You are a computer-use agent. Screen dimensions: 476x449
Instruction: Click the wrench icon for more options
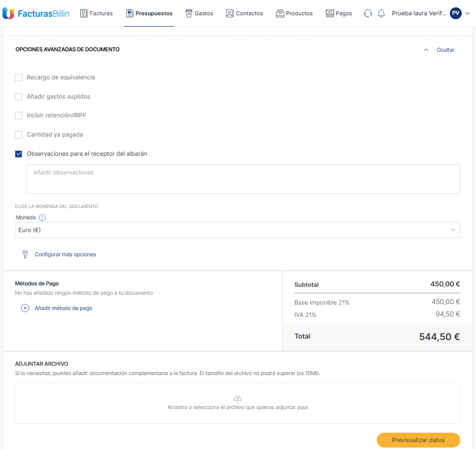[x=25, y=254]
